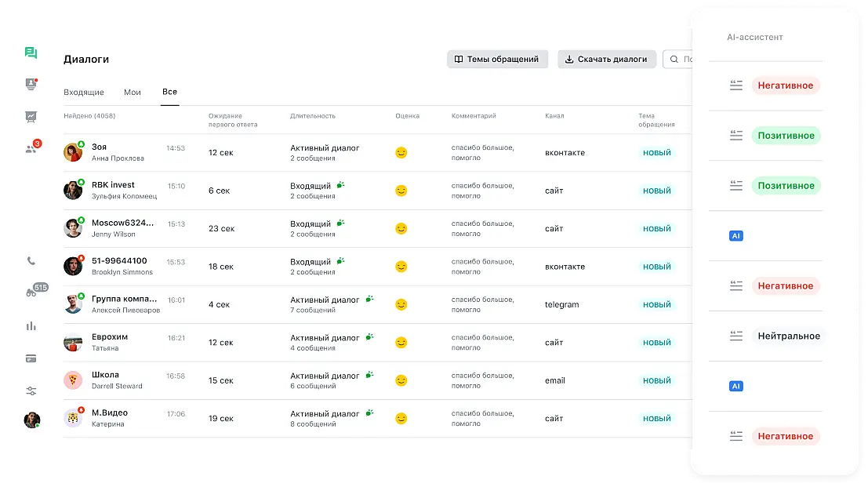
Task: Open the bar chart statistics icon
Action: pos(31,326)
